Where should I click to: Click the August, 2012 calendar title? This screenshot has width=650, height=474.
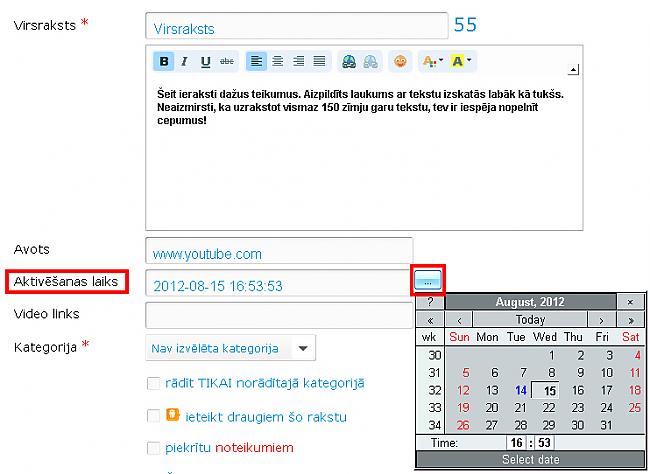pyautogui.click(x=530, y=301)
